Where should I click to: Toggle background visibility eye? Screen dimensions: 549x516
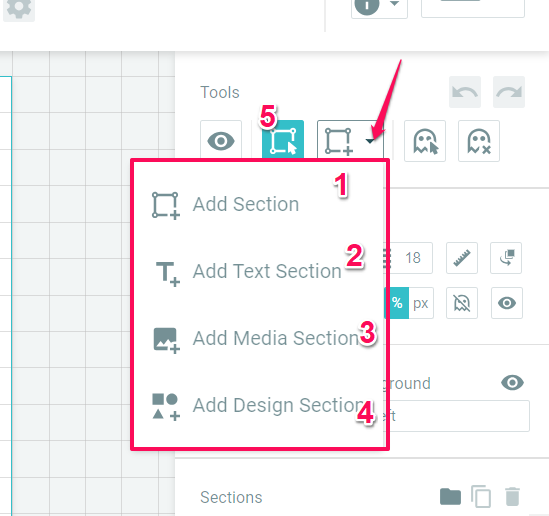point(512,383)
